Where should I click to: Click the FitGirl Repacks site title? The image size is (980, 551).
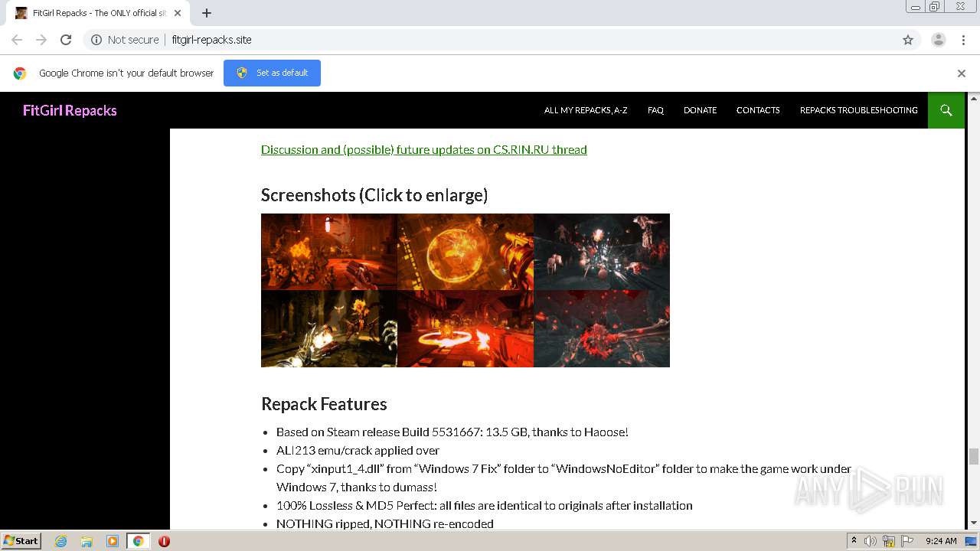pyautogui.click(x=70, y=110)
